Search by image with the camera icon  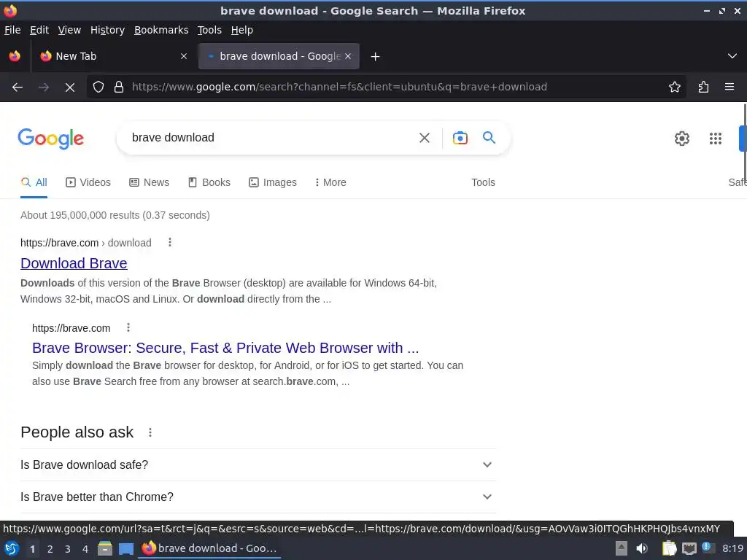pyautogui.click(x=460, y=138)
